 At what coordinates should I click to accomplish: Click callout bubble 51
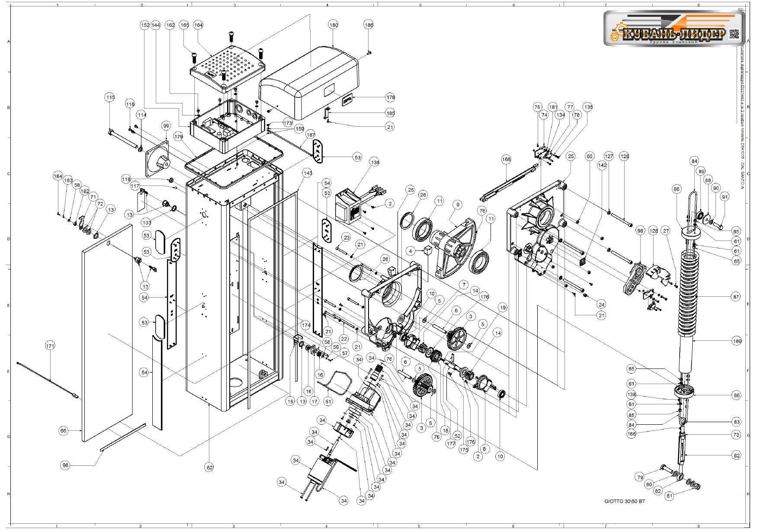click(328, 401)
